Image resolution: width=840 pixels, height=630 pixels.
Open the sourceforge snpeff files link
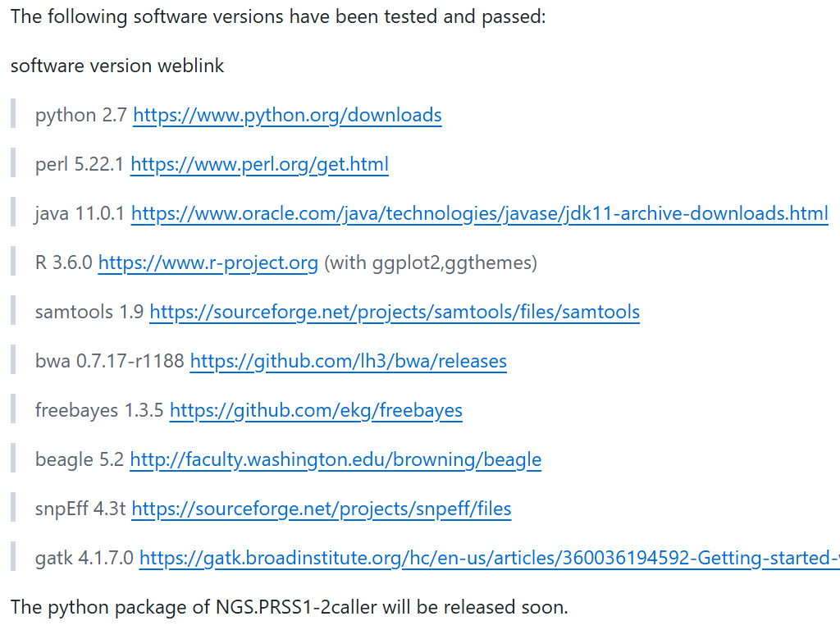click(321, 509)
